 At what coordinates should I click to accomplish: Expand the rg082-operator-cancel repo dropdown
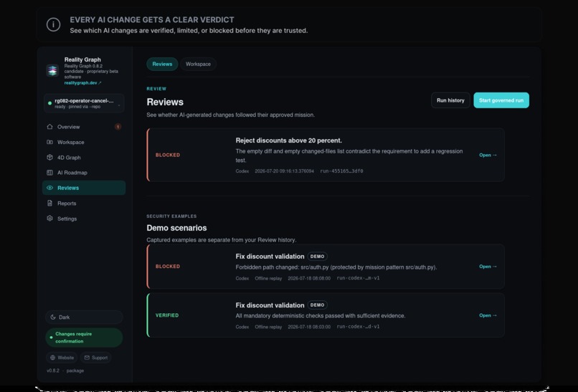pyautogui.click(x=84, y=103)
